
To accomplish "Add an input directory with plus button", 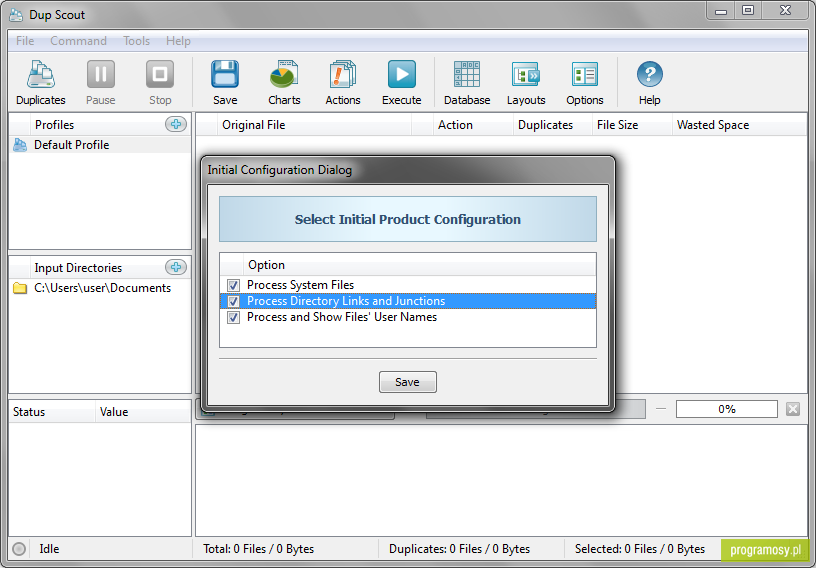I will pos(176,267).
